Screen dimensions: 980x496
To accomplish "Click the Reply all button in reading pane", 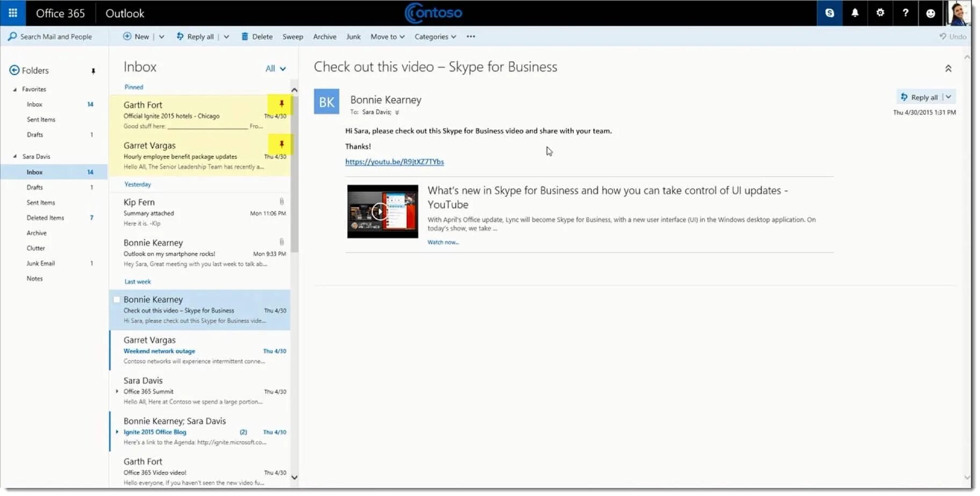I will coord(919,97).
